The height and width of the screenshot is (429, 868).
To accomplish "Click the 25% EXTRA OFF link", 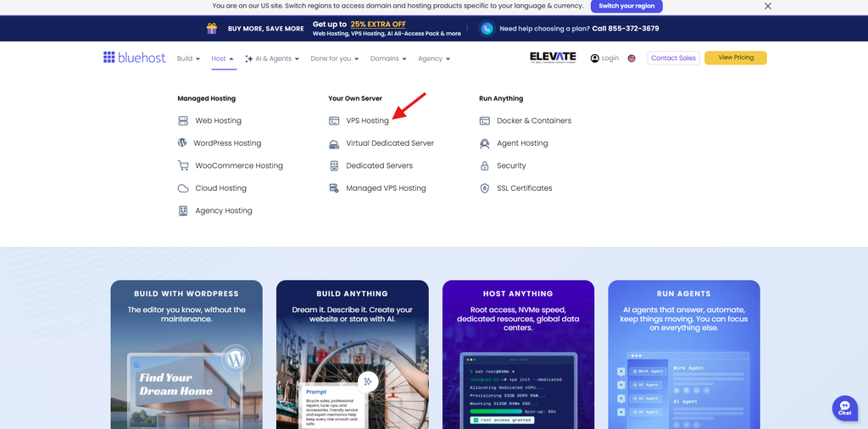I will (378, 25).
